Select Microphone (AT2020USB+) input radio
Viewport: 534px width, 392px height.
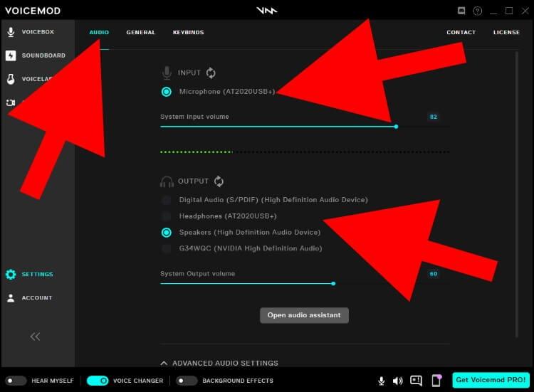pyautogui.click(x=167, y=92)
